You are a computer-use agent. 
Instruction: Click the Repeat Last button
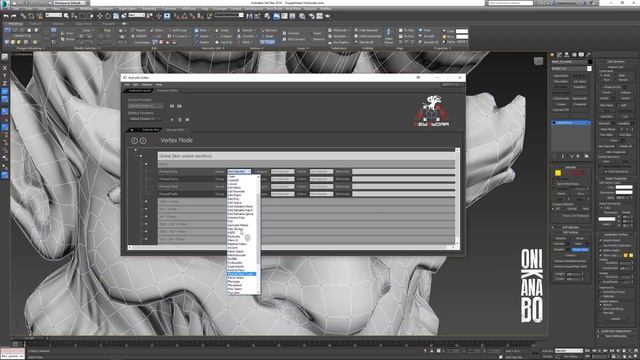tap(616, 67)
